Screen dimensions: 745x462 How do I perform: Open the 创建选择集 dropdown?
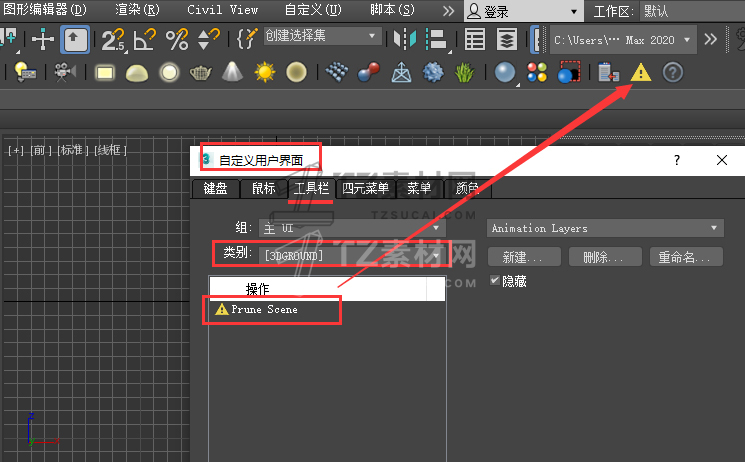click(x=323, y=36)
